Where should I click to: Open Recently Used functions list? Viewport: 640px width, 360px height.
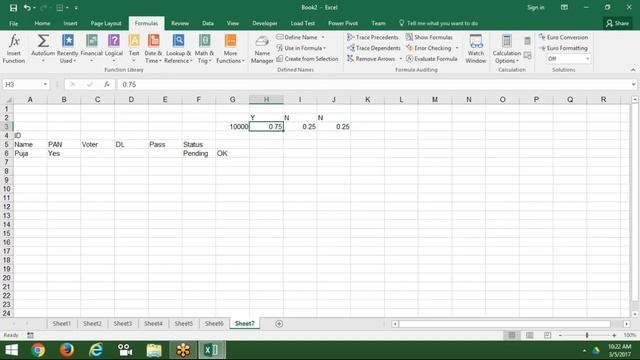[x=67, y=49]
